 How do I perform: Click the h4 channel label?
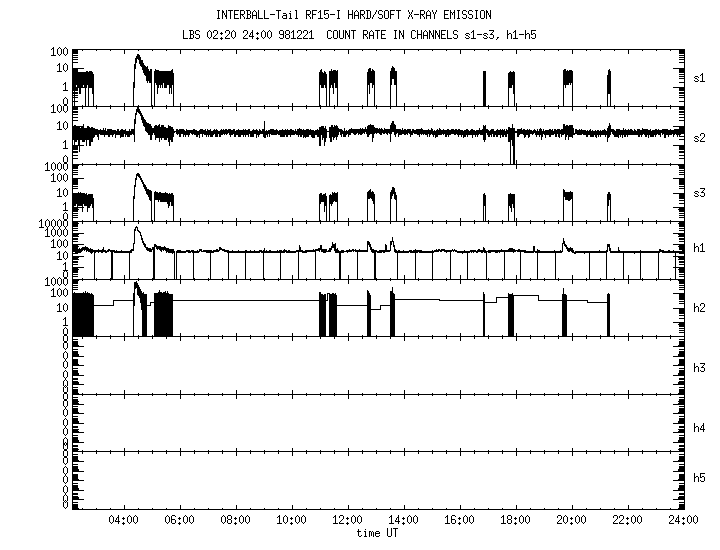tap(700, 428)
